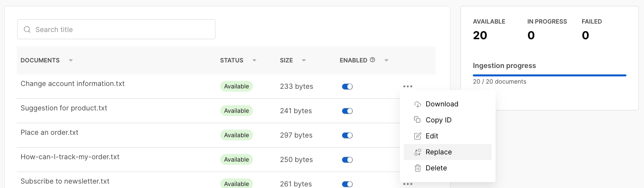Click the Delete trash icon
The height and width of the screenshot is (188, 644).
(x=417, y=168)
